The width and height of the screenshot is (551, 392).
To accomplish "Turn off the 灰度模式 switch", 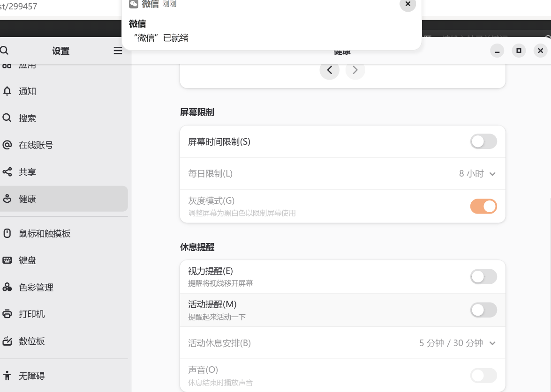I will (483, 207).
